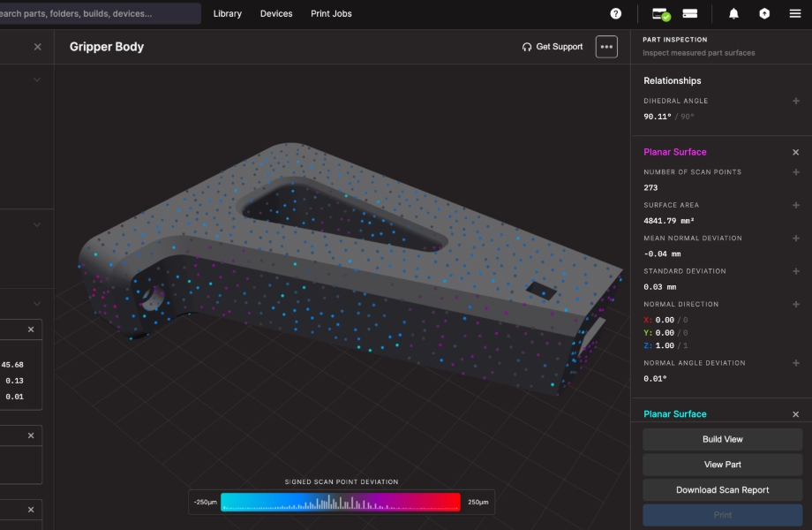Open the hamburger main menu
This screenshot has height=530, width=812.
pos(795,13)
